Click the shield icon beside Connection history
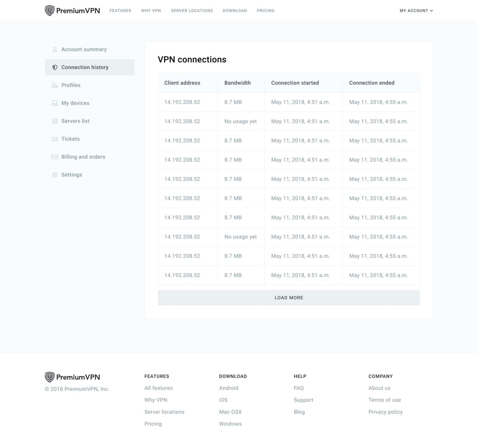Viewport: 478px width, 448px height. tap(54, 67)
